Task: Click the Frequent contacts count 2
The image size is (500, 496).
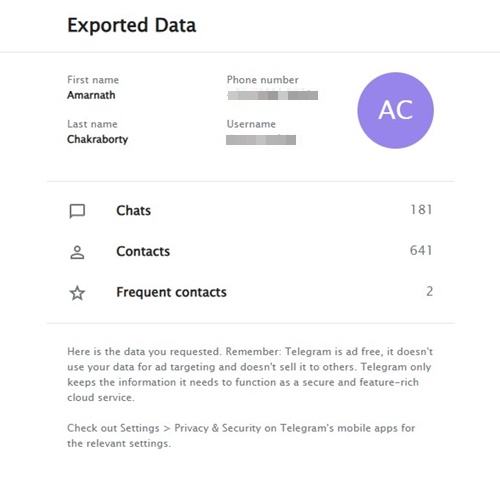Action: point(429,292)
